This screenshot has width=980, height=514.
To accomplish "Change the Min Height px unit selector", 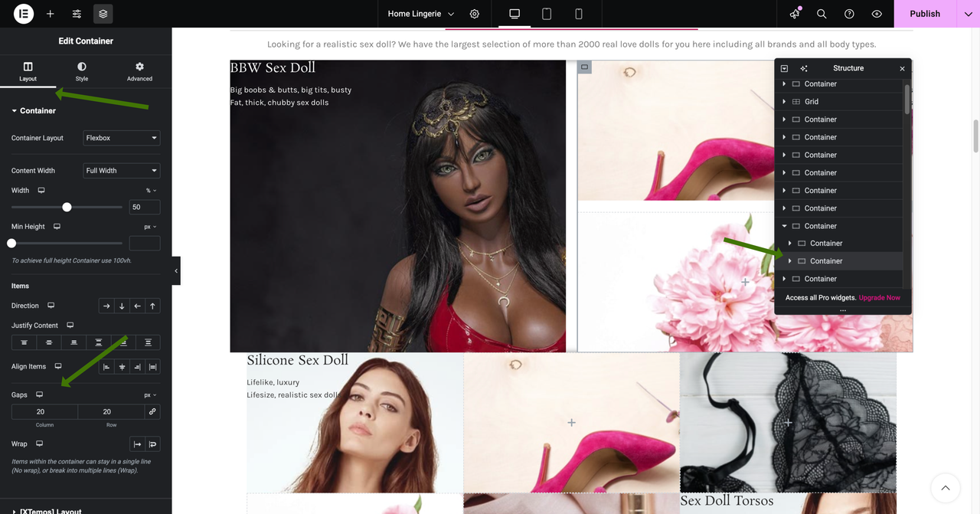I will click(x=150, y=227).
